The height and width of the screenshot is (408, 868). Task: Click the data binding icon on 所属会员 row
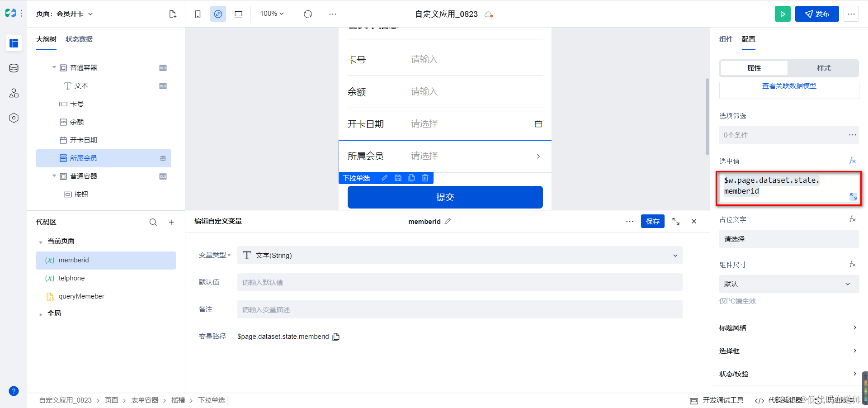coord(163,158)
